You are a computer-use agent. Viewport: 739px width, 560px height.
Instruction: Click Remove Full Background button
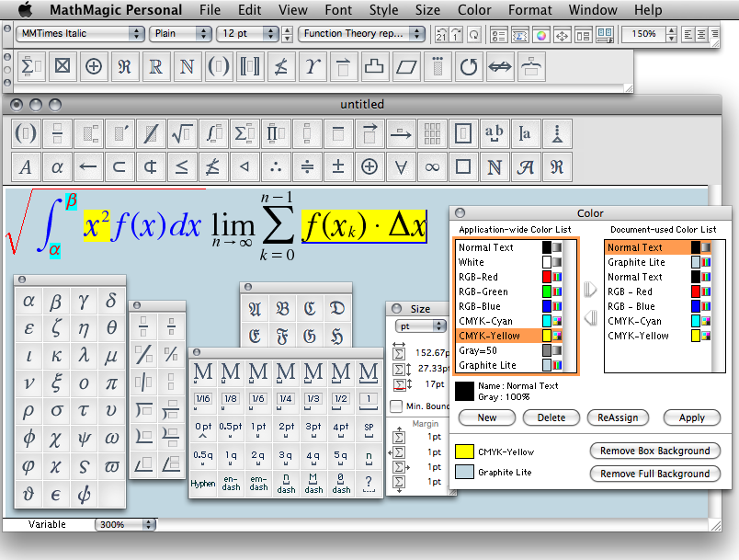pos(654,474)
